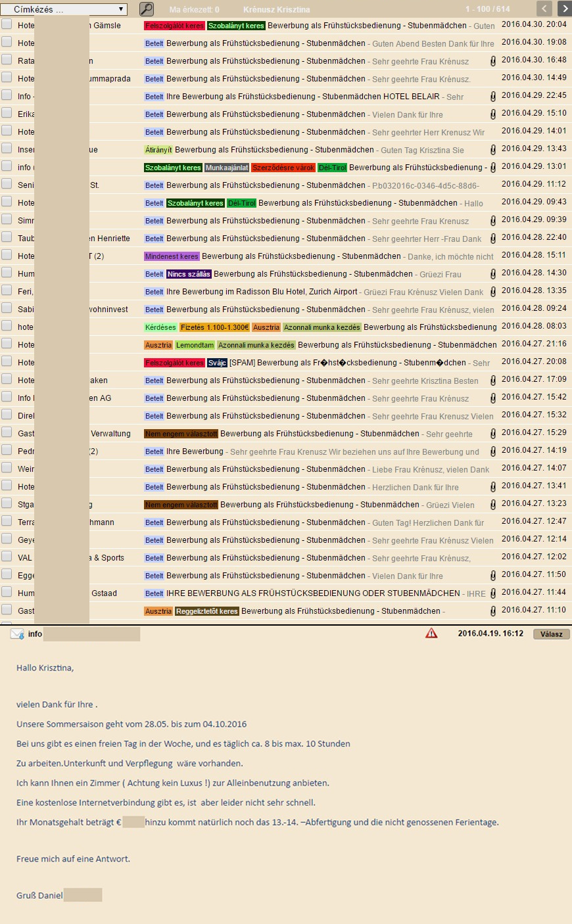Click the Munkaajánlat label tag

[227, 168]
